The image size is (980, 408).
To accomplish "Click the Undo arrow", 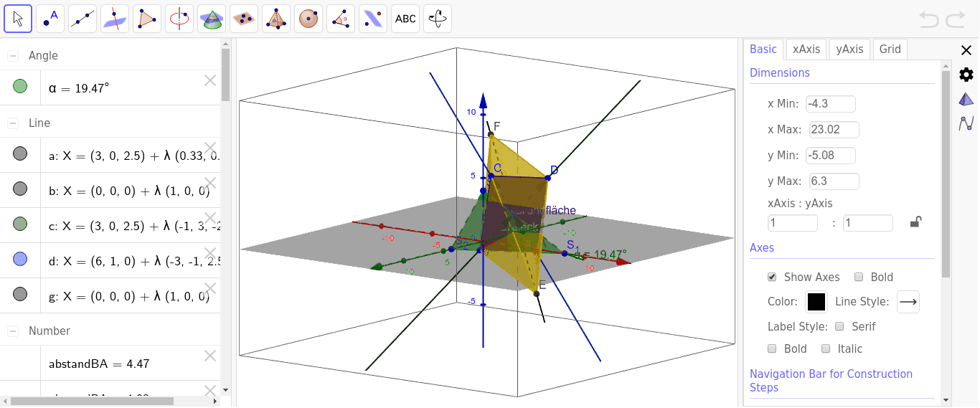I will click(x=929, y=19).
